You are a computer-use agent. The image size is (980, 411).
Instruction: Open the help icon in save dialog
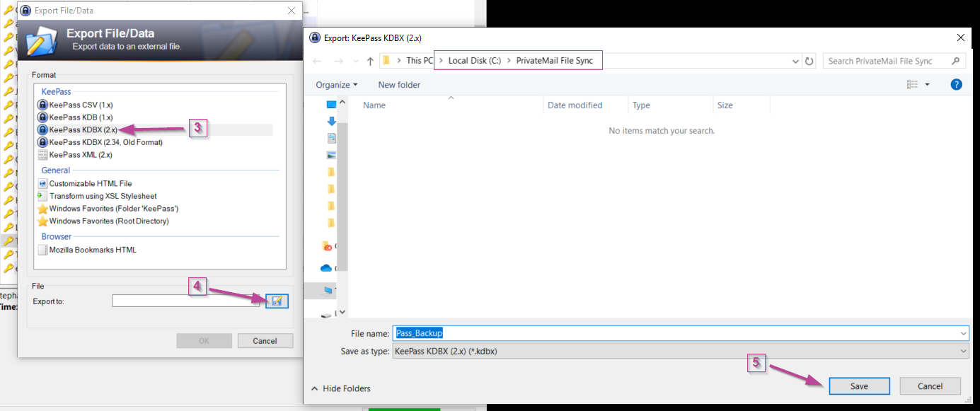[x=956, y=85]
